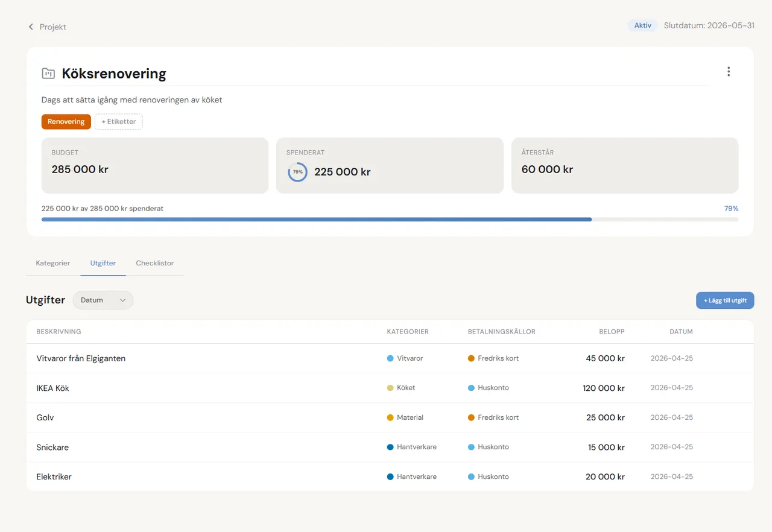Select the Golv expense row
Viewport: 772px width, 532px height.
pos(390,417)
